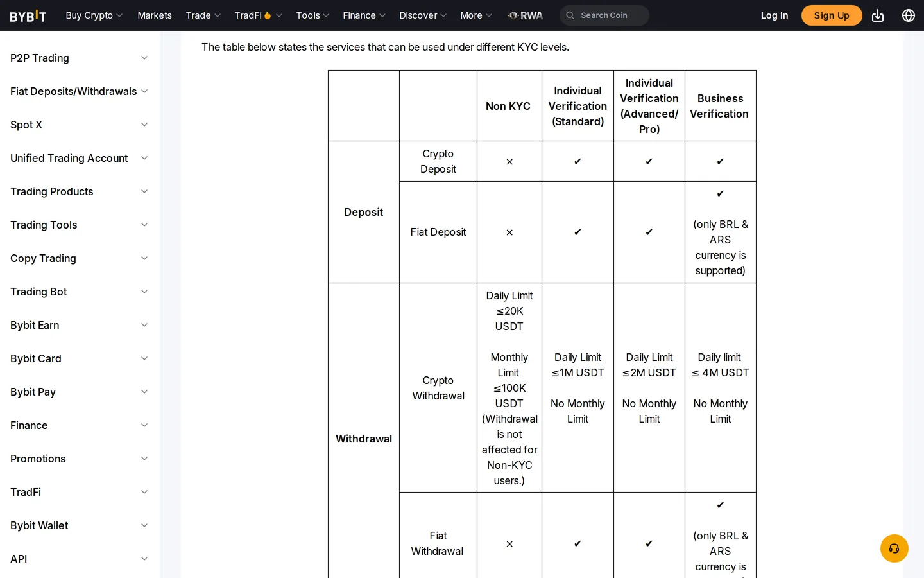Viewport: 924px width, 578px height.
Task: Expand the Trading Products section
Action: [80, 191]
